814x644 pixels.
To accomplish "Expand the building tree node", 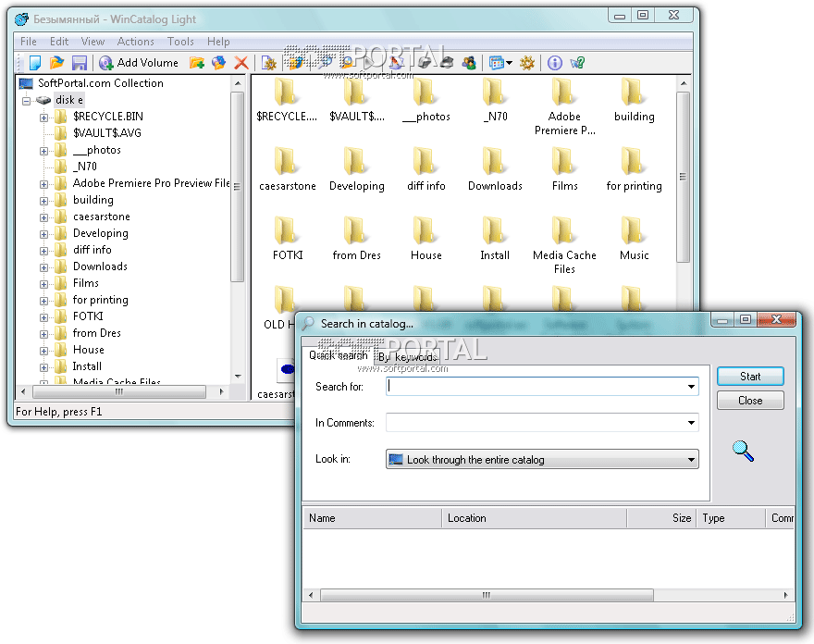I will [x=43, y=201].
